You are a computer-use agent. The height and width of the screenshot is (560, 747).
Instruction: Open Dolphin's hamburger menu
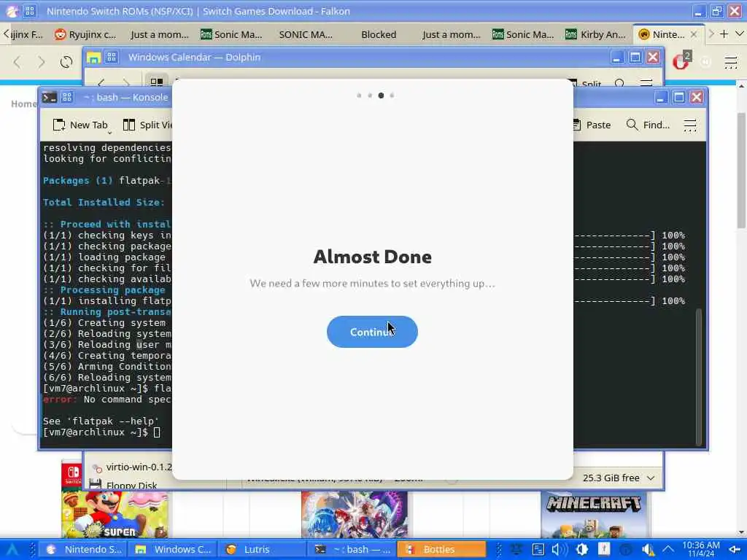(x=646, y=83)
